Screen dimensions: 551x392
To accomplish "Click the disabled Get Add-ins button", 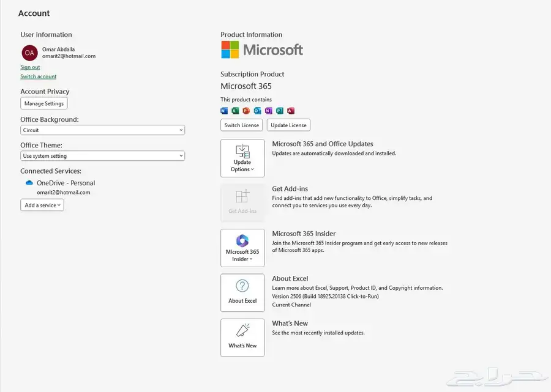I will (x=242, y=203).
